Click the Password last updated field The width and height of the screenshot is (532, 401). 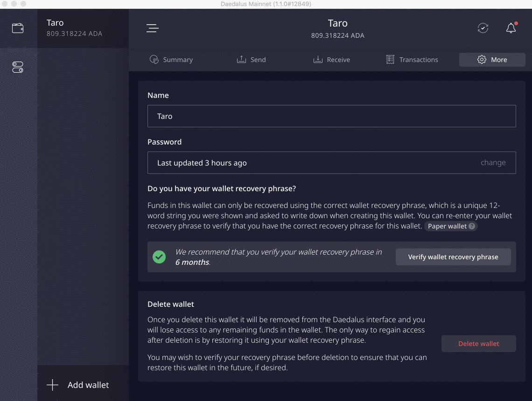[308, 163]
